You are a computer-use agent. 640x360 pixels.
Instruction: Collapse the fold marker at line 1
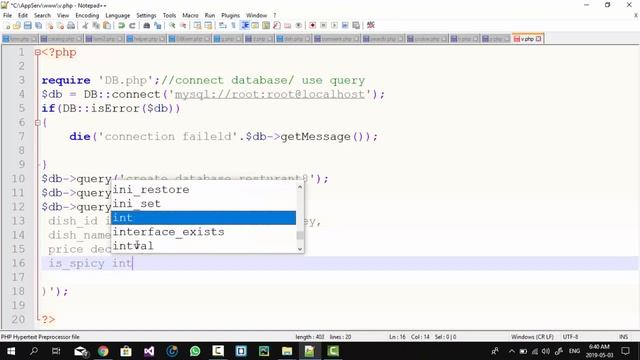37,52
